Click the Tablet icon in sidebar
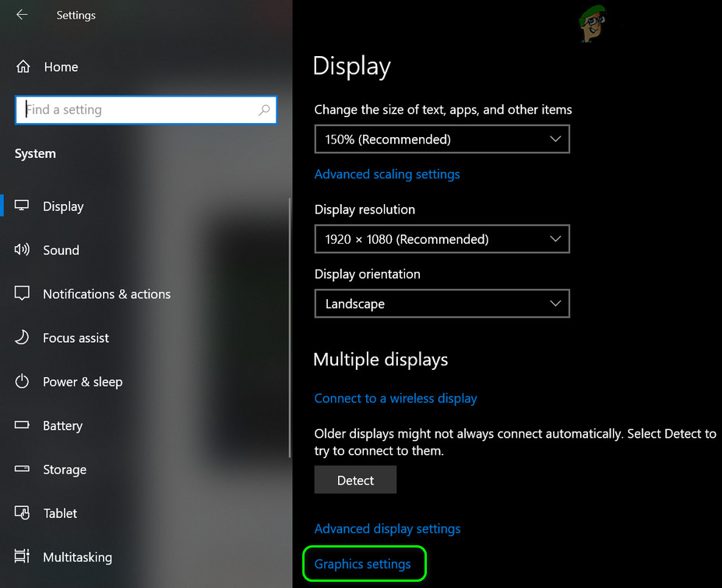722x588 pixels. 22,512
